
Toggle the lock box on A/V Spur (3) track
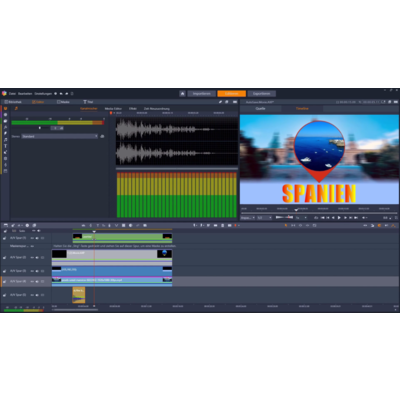[42, 271]
